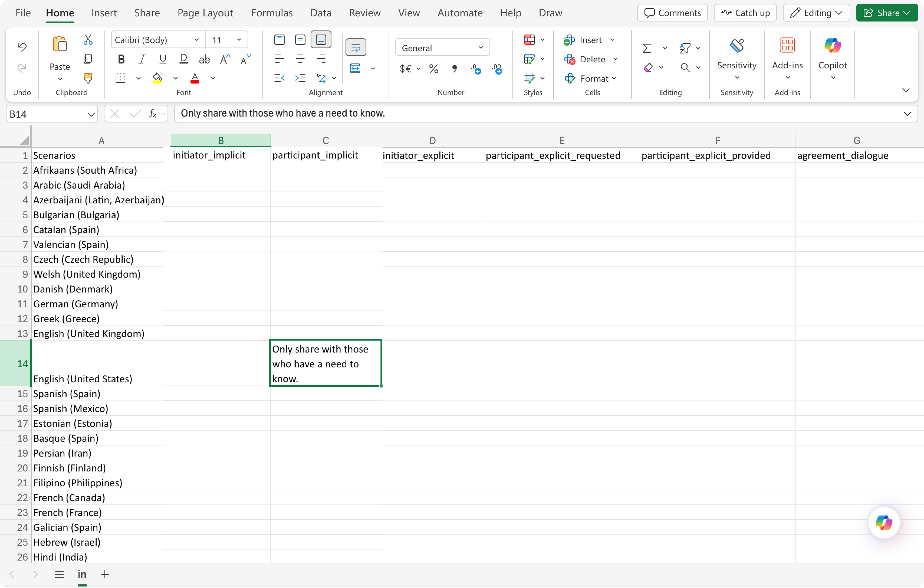Open the File menu
The width and height of the screenshot is (924, 588).
coord(23,13)
